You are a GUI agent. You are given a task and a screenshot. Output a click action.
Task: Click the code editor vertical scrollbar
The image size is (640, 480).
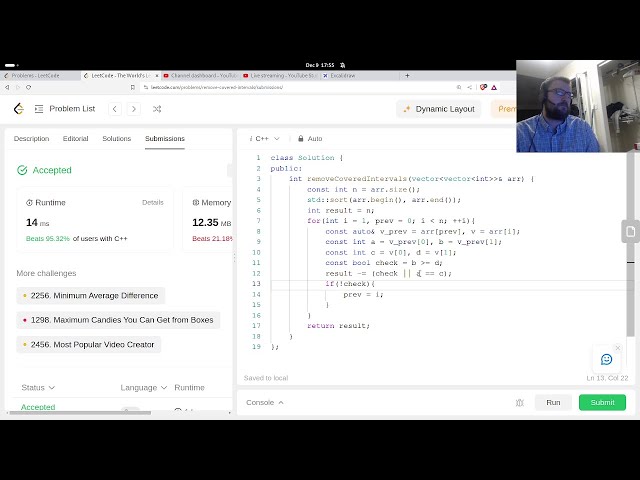(631, 245)
